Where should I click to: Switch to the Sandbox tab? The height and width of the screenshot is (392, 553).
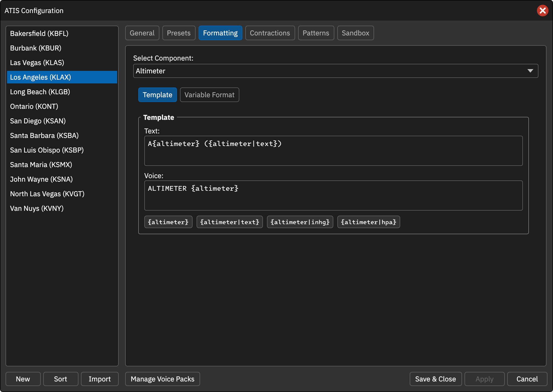[x=355, y=33]
